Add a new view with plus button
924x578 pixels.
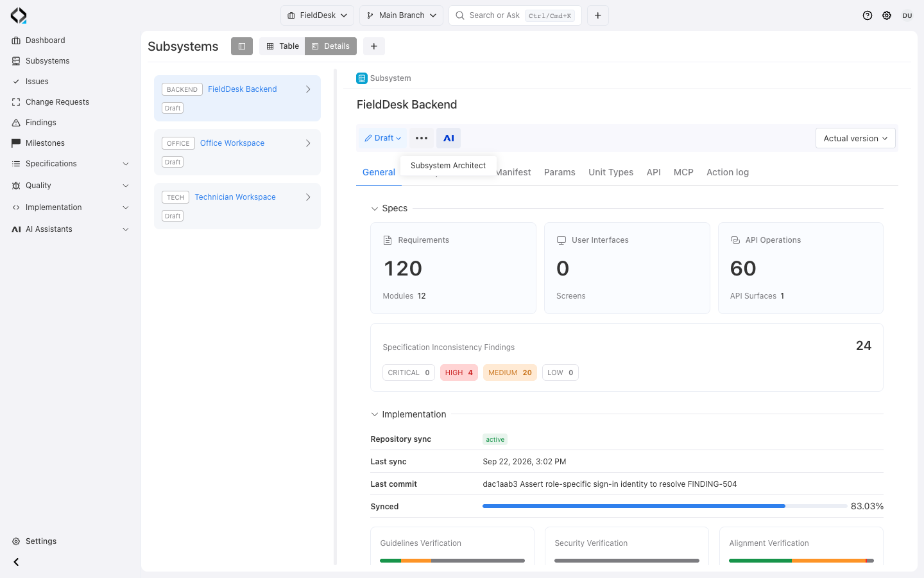coord(374,46)
